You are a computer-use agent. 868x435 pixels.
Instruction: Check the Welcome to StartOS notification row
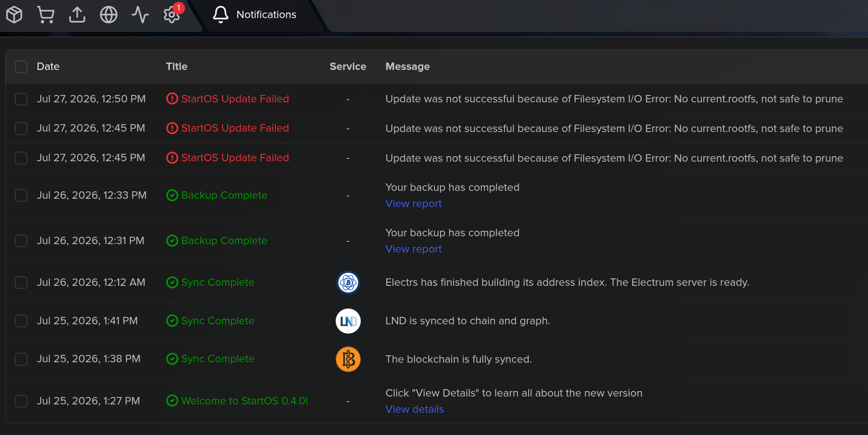point(21,401)
